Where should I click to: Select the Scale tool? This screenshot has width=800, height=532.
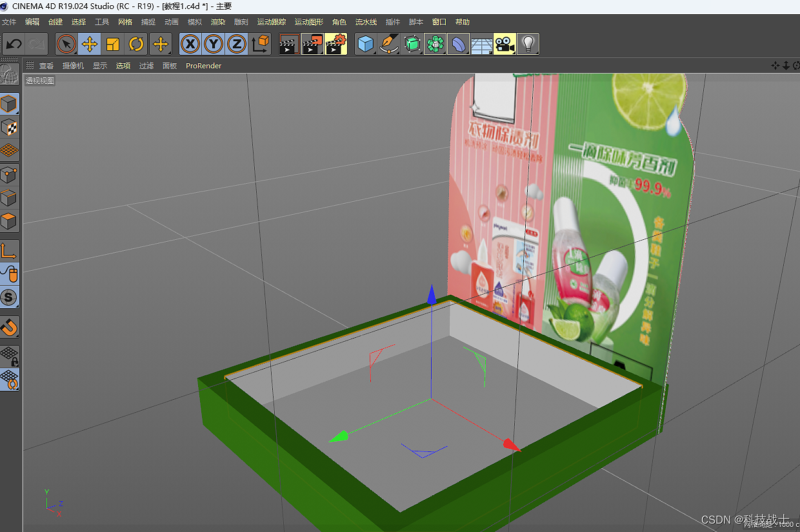(x=113, y=44)
